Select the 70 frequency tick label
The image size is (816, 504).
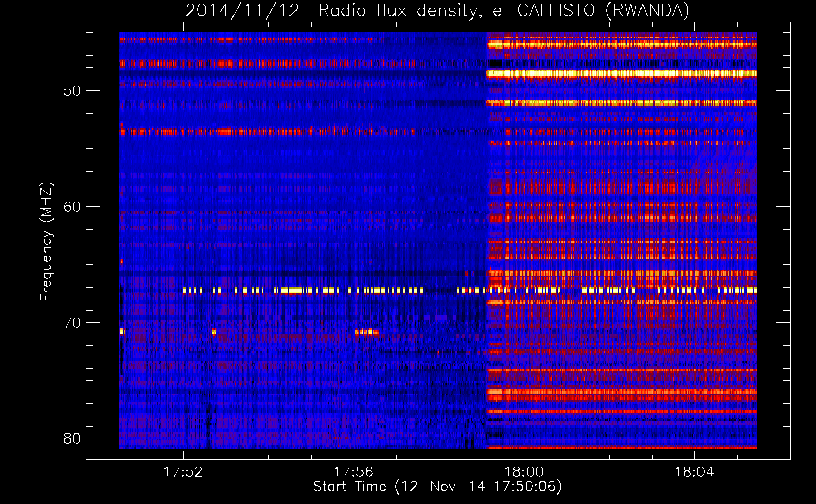click(x=72, y=323)
